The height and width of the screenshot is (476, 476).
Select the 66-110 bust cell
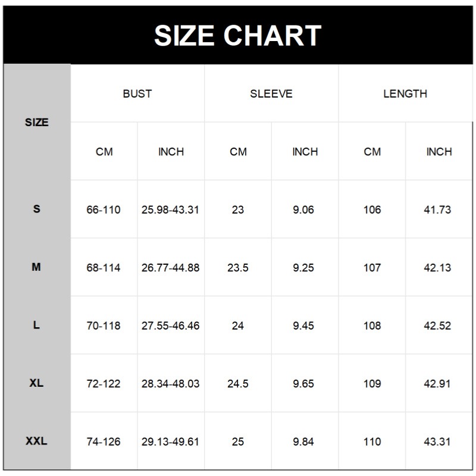[104, 210]
